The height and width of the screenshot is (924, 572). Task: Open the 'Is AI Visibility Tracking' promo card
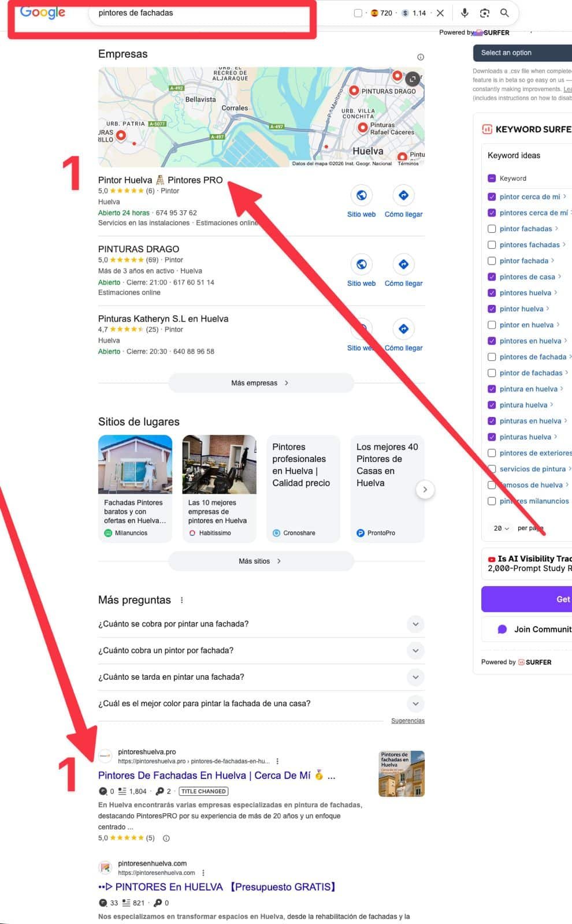pos(527,564)
